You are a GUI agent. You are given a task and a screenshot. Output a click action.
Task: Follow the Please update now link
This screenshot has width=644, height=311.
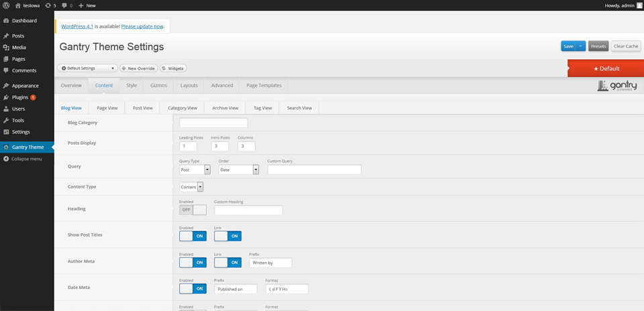142,26
